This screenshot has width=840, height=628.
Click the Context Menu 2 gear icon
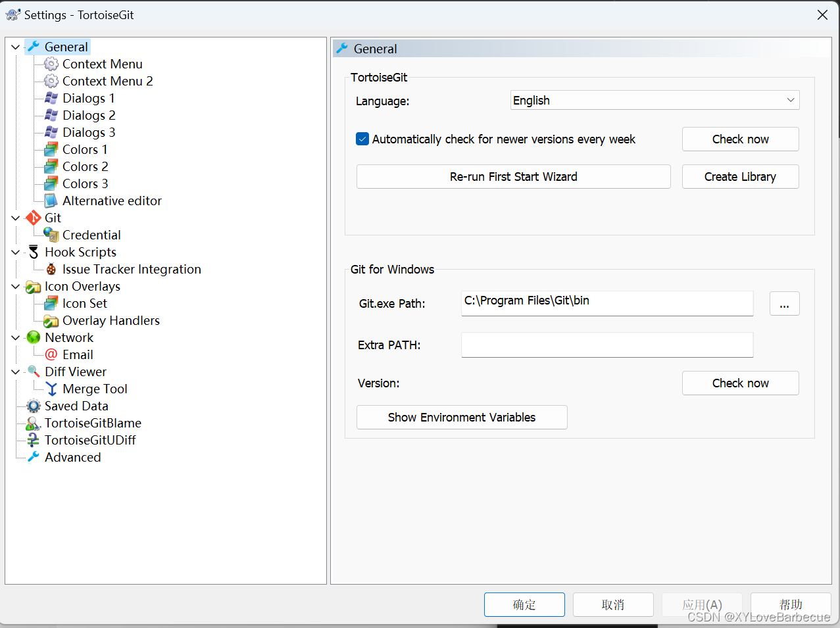coord(51,81)
